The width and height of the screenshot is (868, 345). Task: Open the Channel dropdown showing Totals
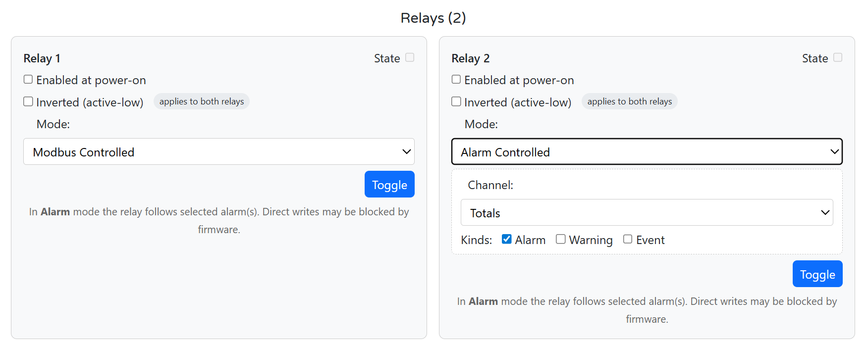coord(647,212)
